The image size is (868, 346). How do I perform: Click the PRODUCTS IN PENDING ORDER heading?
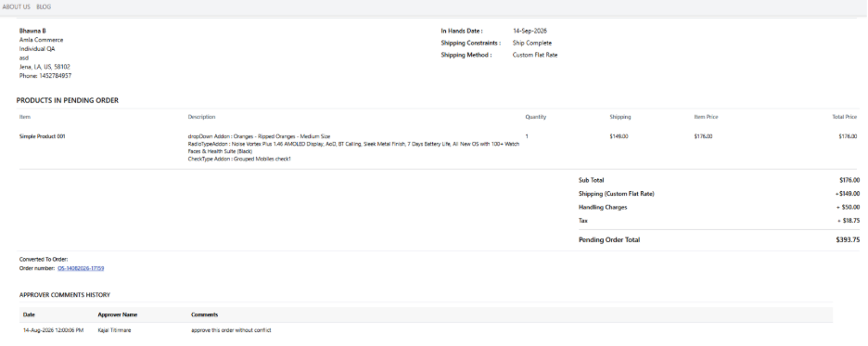pyautogui.click(x=68, y=100)
